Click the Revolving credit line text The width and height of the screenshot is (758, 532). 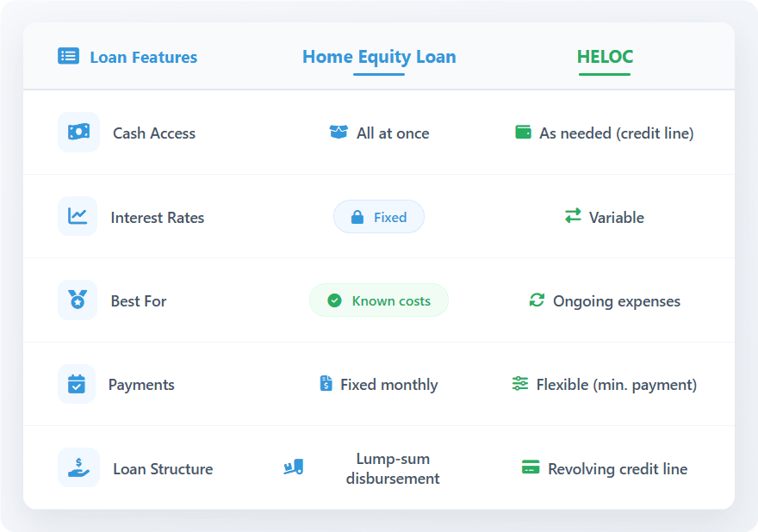coord(618,468)
